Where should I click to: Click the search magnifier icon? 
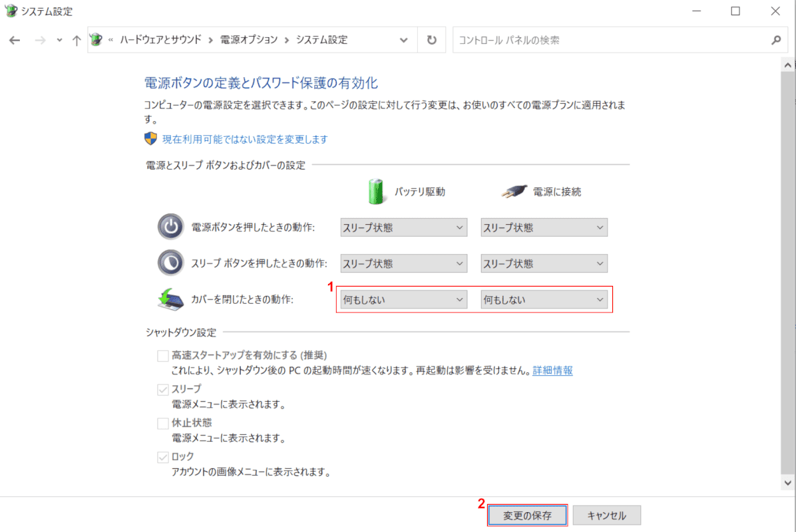[x=775, y=40]
